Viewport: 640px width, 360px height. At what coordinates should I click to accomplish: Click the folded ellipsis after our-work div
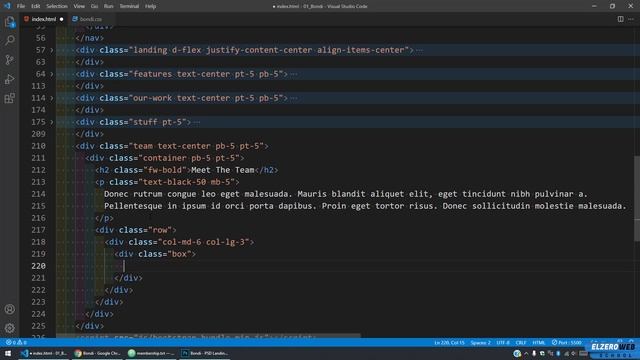pos(294,98)
